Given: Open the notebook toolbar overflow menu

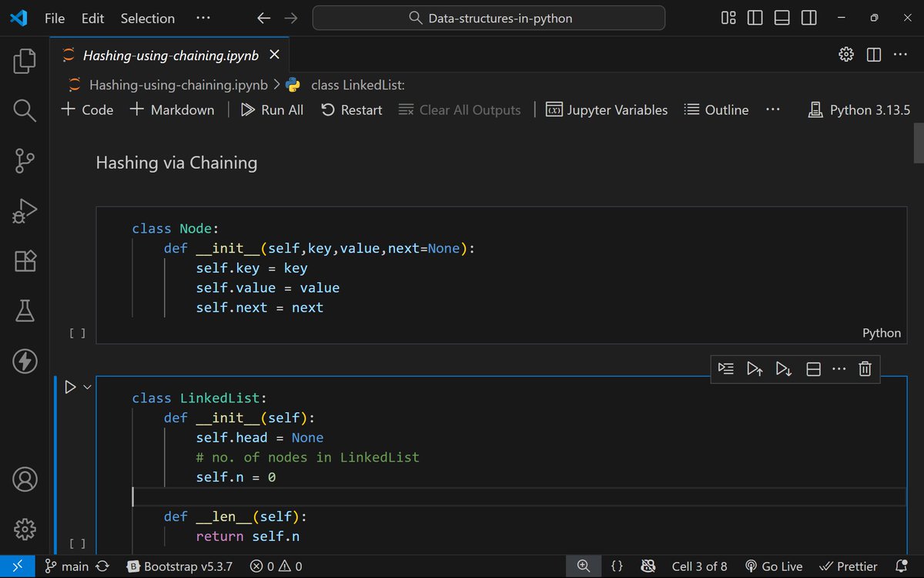Looking at the screenshot, I should click(x=773, y=109).
